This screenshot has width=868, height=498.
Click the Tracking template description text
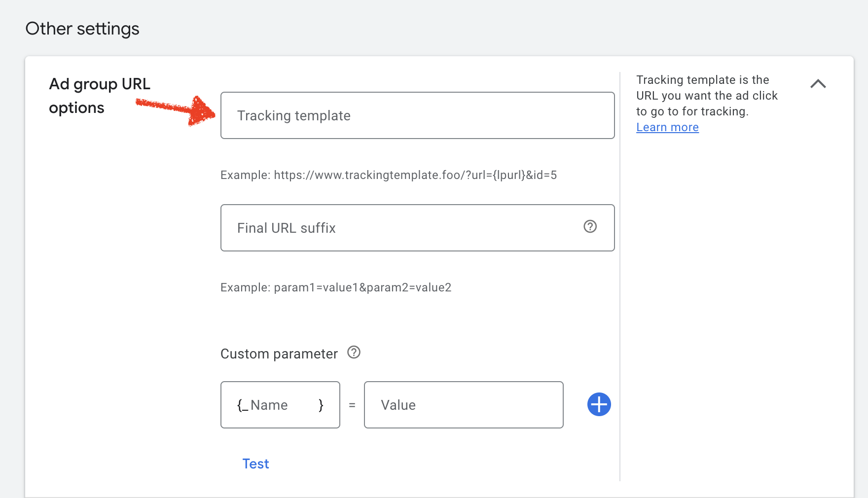click(x=706, y=96)
